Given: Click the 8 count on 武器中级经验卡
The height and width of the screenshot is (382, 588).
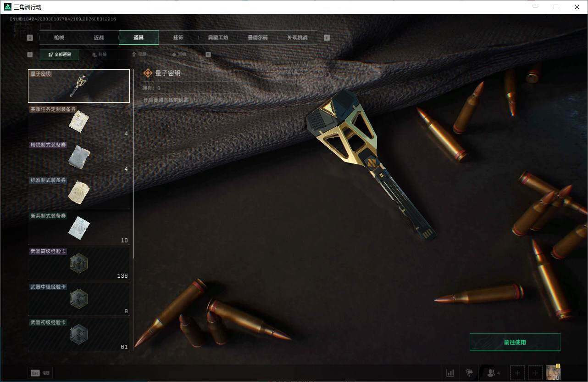Looking at the screenshot, I should pos(126,312).
